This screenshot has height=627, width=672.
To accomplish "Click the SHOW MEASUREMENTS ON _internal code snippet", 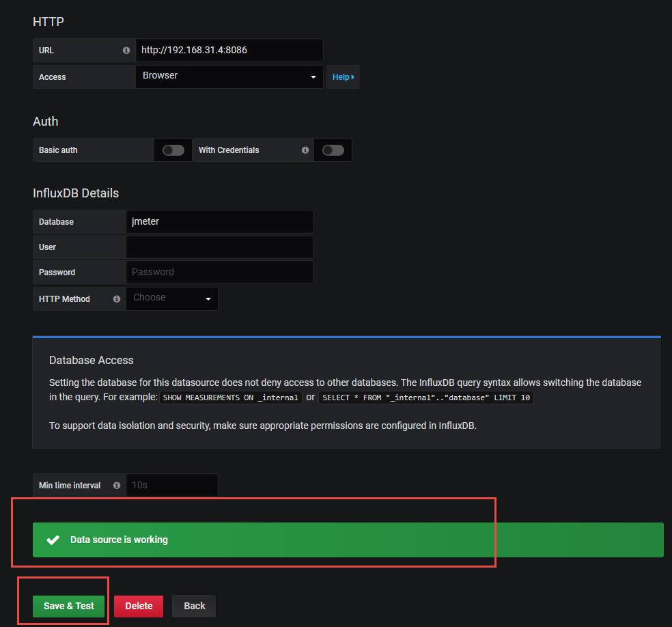I will click(231, 398).
